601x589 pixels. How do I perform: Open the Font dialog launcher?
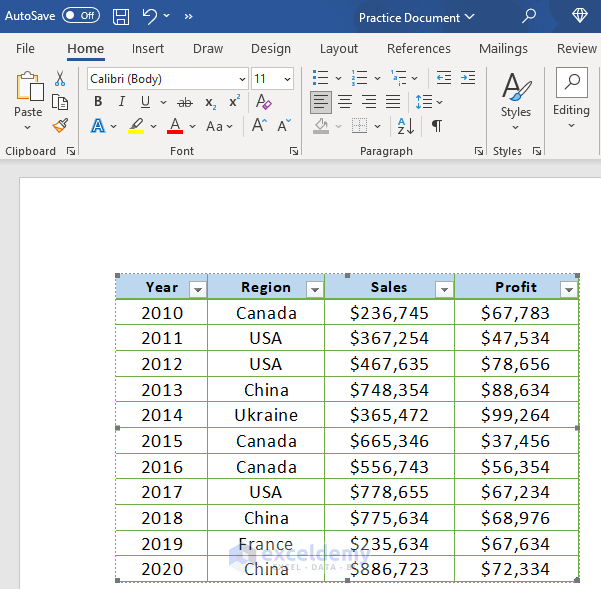[x=294, y=151]
